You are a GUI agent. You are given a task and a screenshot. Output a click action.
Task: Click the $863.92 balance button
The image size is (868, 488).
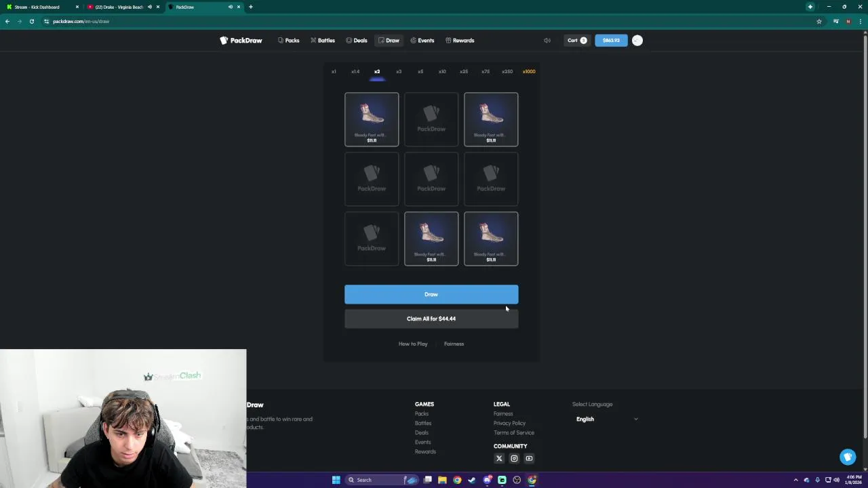[611, 41]
